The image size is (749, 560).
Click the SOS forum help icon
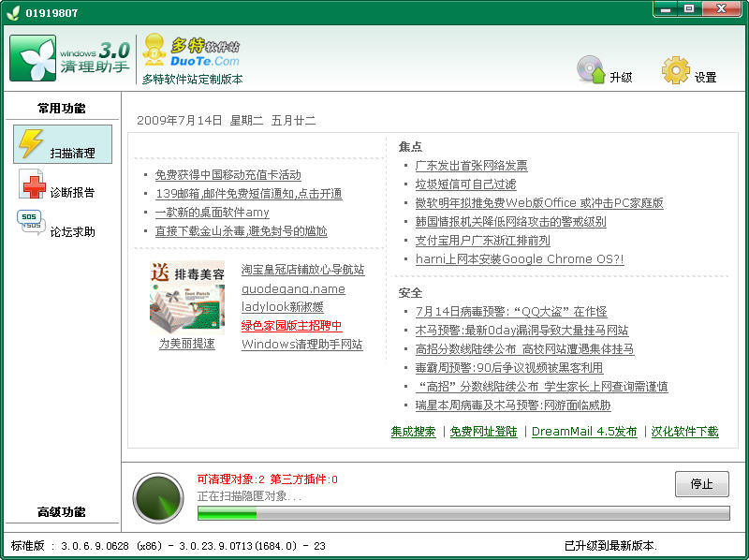(x=31, y=222)
